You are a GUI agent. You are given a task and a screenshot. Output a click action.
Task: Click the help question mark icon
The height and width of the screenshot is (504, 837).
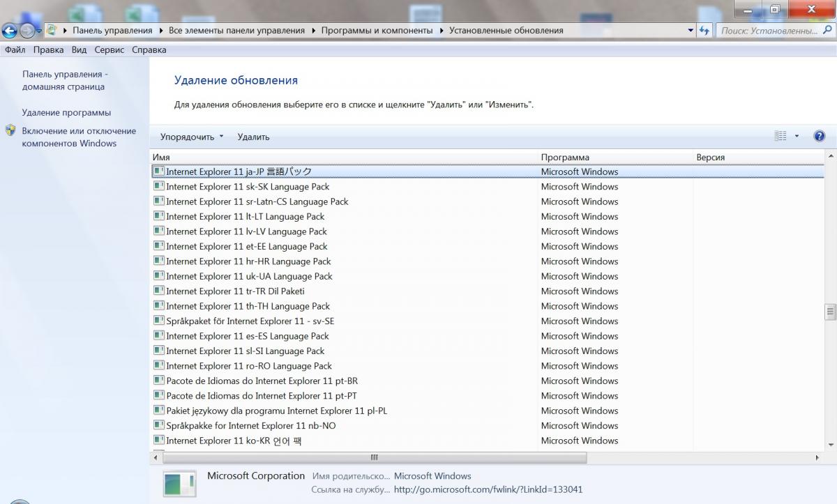pos(820,137)
